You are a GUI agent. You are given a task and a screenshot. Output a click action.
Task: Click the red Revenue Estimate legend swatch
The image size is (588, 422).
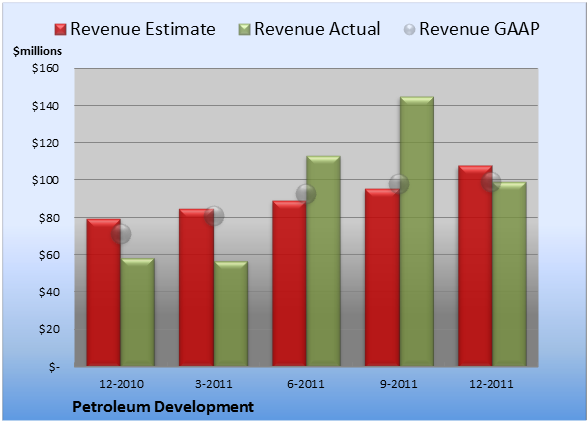(x=60, y=30)
